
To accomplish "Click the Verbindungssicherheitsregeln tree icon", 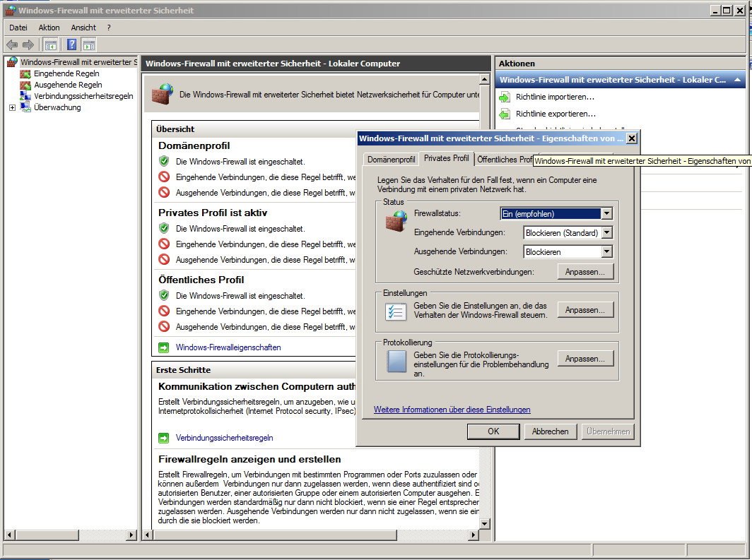I will coord(25,96).
